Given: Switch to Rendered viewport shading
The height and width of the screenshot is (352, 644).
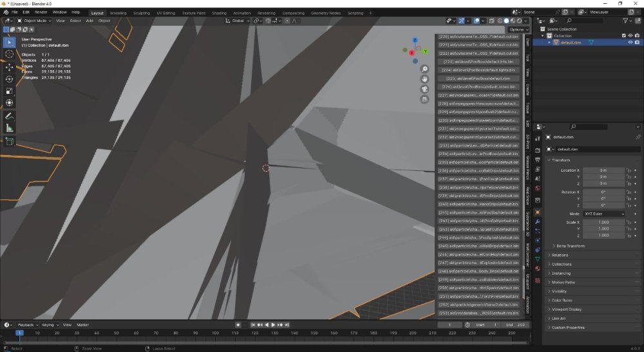Looking at the screenshot, I should pos(519,21).
